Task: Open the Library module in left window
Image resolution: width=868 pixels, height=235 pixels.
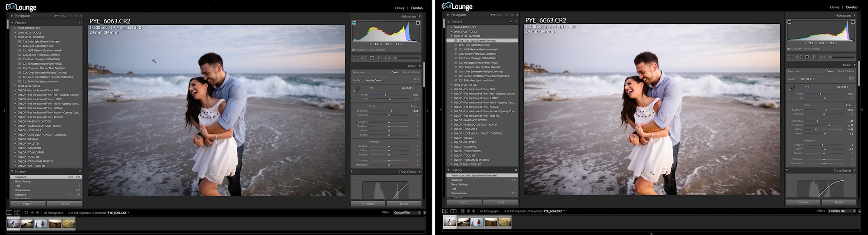Action: 399,8
